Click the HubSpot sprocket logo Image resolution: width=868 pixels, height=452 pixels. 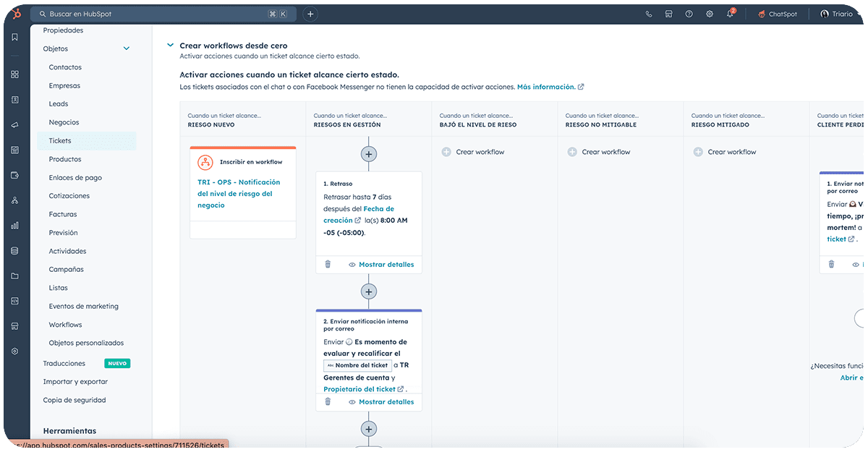click(x=17, y=14)
